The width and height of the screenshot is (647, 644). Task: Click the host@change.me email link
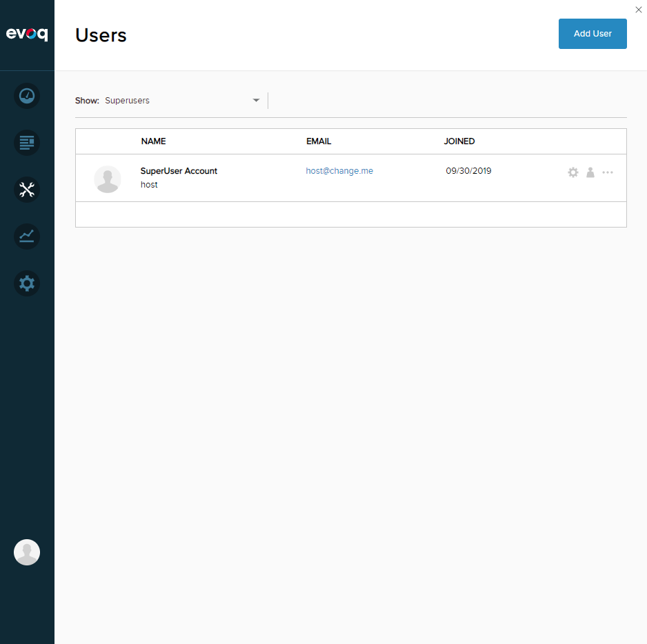click(339, 171)
